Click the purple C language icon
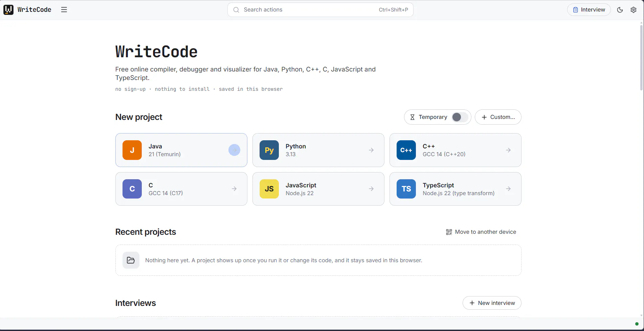The height and width of the screenshot is (331, 644). [x=132, y=189]
